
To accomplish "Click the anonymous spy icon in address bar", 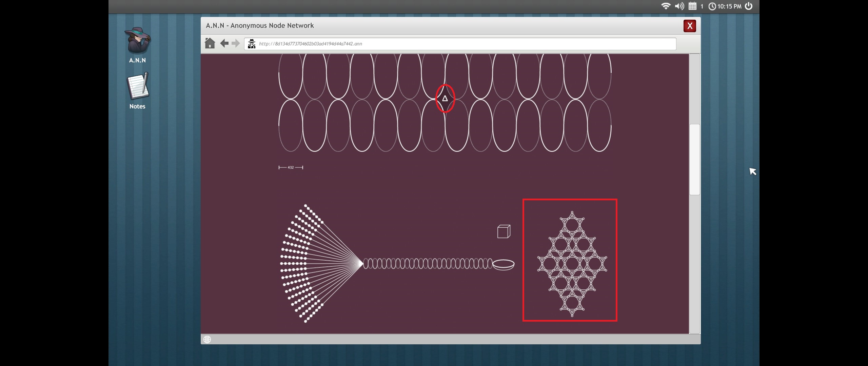I will coord(252,44).
